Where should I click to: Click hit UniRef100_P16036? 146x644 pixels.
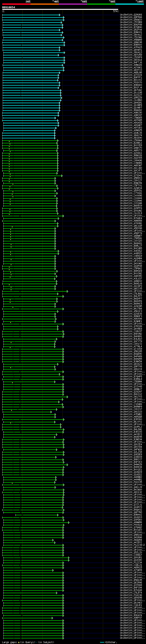(x=131, y=595)
